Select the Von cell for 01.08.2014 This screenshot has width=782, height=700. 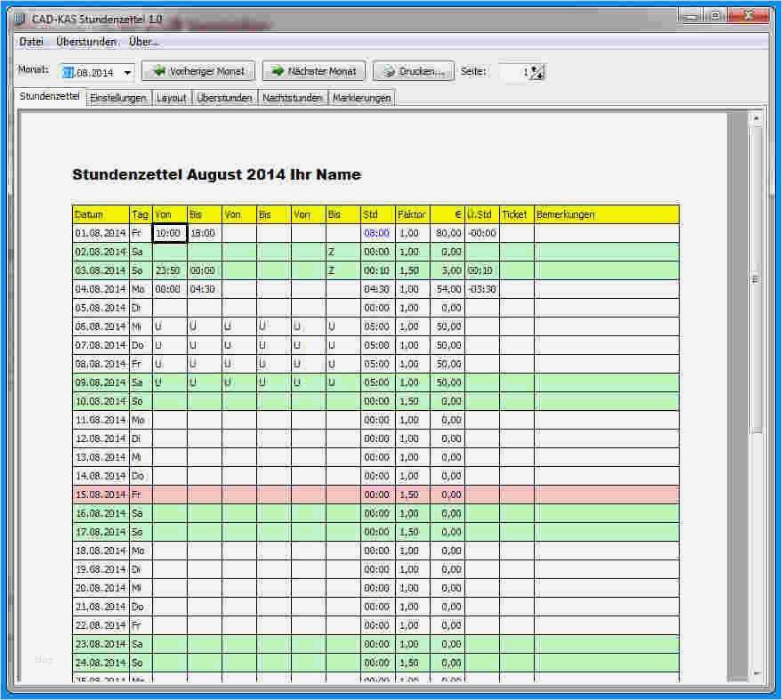click(168, 232)
